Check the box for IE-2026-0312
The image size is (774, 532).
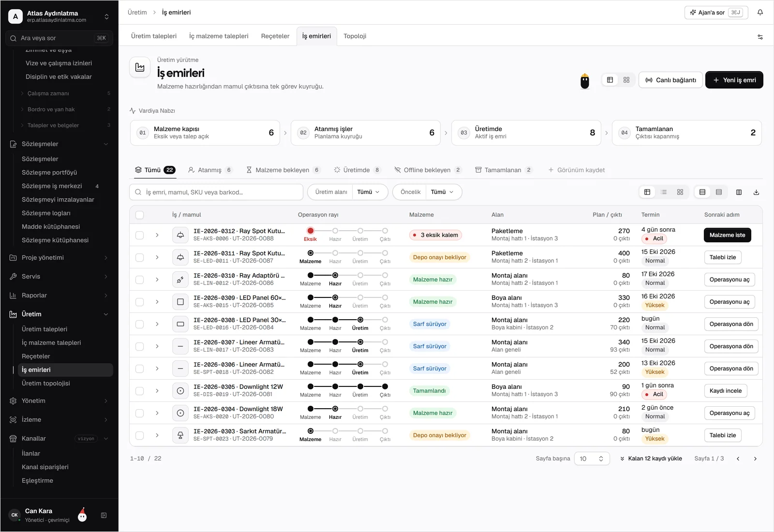139,235
